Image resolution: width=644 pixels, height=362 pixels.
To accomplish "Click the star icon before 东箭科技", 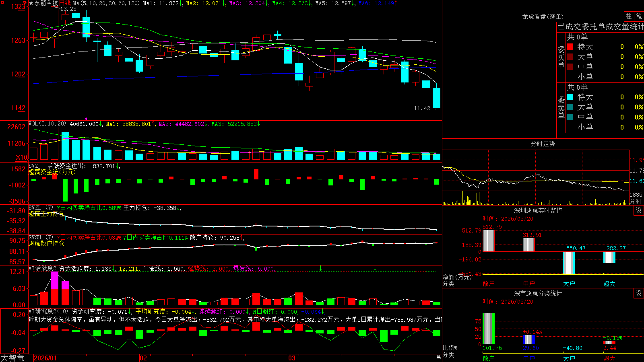I will click(x=31, y=3).
